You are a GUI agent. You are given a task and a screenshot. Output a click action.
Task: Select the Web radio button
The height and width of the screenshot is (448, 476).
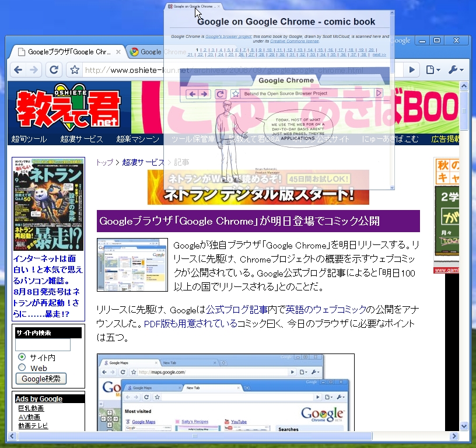[22, 367]
